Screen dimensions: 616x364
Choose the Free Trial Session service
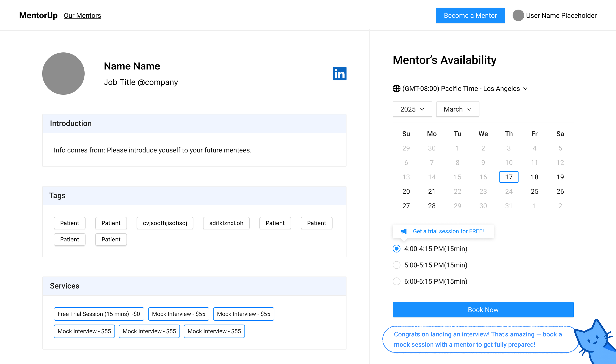[99, 314]
